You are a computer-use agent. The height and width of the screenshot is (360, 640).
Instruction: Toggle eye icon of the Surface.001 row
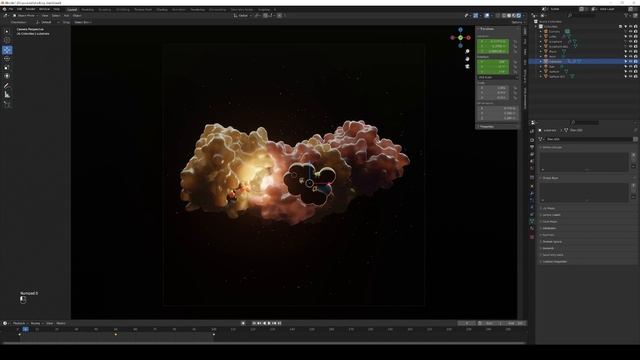631,77
